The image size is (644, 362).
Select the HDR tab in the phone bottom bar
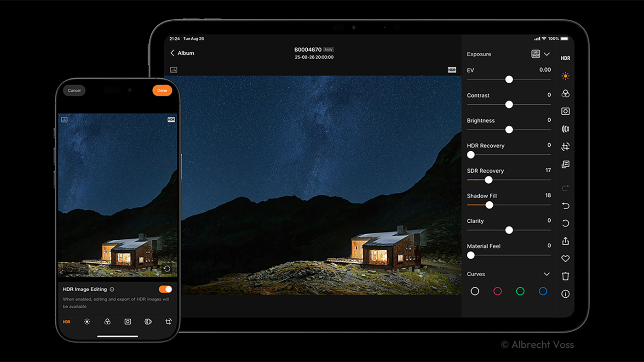(67, 322)
